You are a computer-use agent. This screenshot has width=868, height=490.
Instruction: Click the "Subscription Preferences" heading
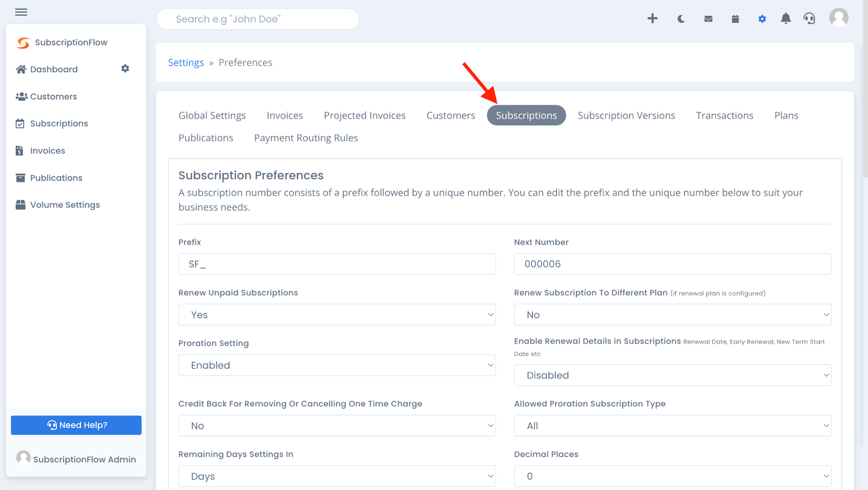point(251,175)
